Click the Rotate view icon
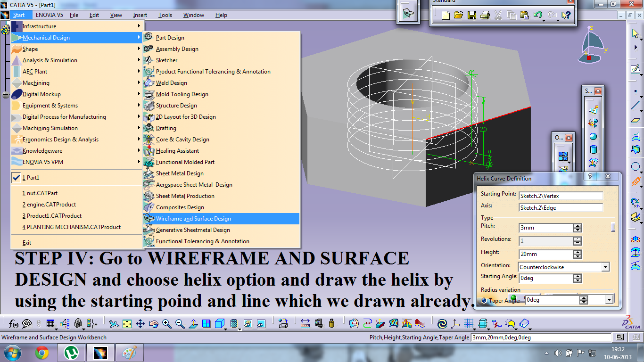The width and height of the screenshot is (644, 362). [x=153, y=324]
